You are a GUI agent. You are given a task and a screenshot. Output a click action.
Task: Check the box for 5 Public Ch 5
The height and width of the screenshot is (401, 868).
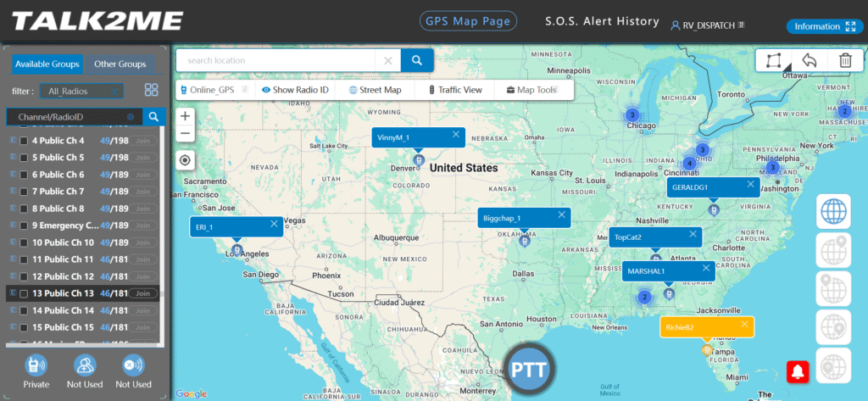(x=24, y=158)
